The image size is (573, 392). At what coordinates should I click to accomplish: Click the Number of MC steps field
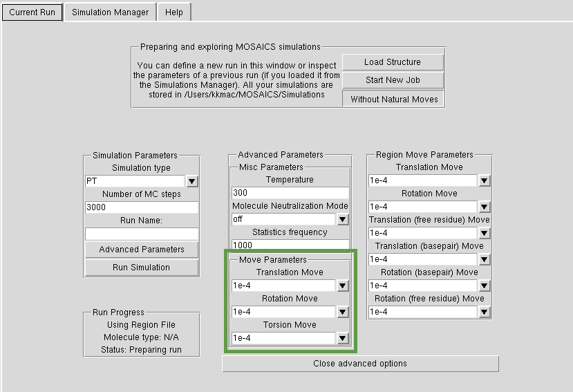pos(142,207)
